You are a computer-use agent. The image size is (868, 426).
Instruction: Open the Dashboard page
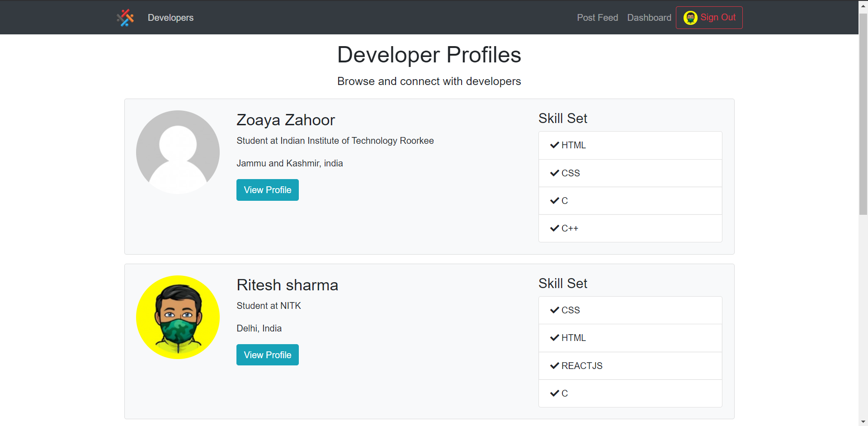pos(649,18)
